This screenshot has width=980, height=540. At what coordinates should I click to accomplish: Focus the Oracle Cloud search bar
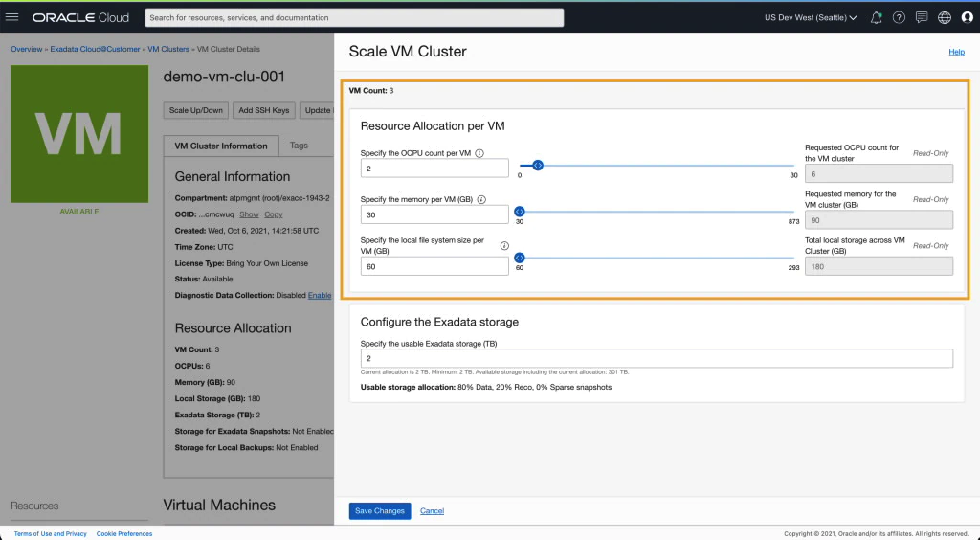pos(354,17)
